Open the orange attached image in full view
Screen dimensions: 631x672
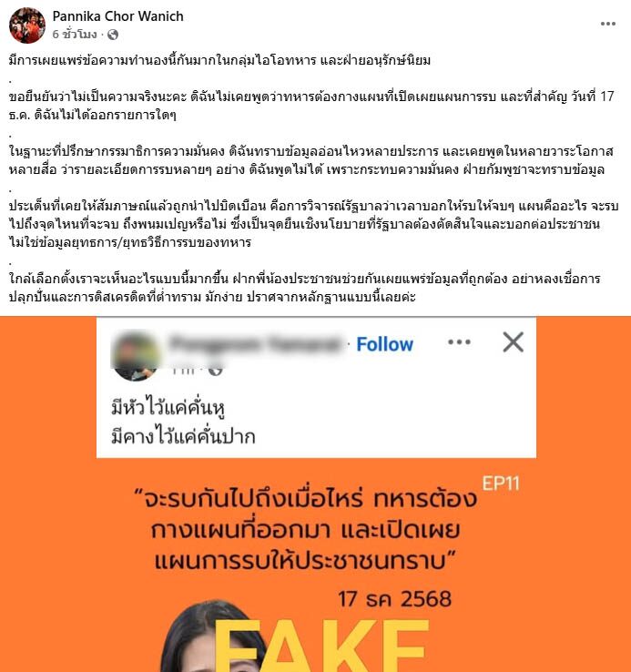pyautogui.click(x=315, y=494)
